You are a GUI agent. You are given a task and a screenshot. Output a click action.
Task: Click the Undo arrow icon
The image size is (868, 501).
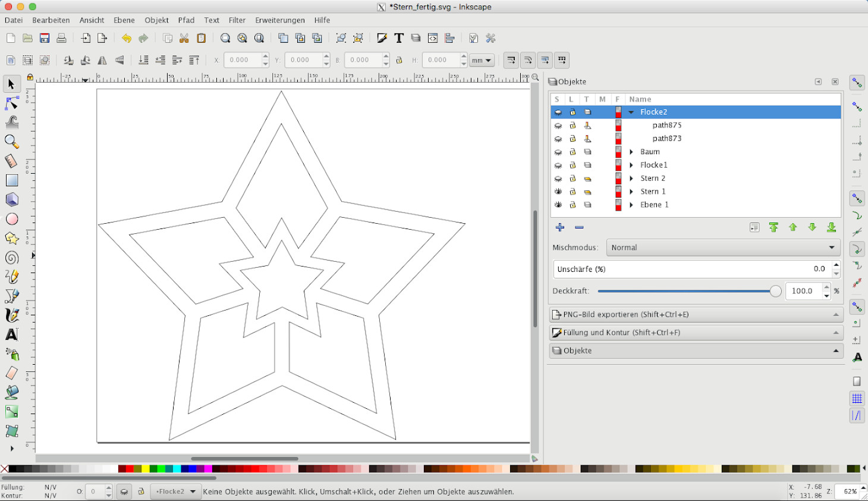(126, 38)
